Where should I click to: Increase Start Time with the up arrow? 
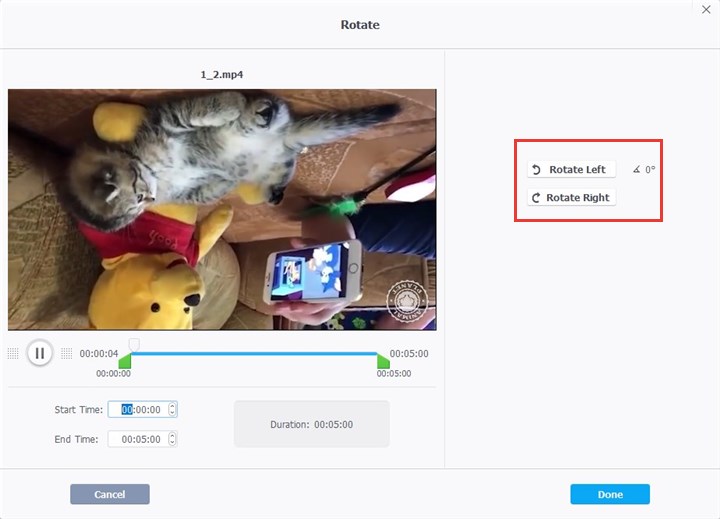tap(172, 406)
